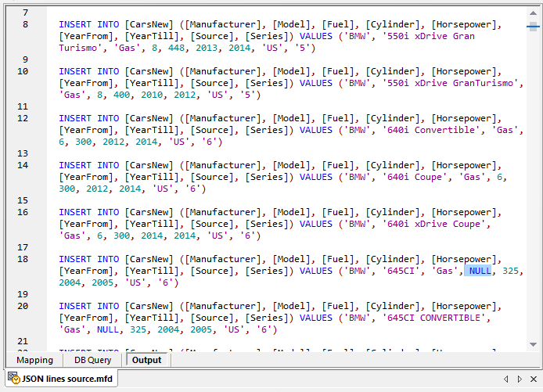The width and height of the screenshot is (543, 392).
Task: Close the active document with X icon
Action: coord(533,379)
